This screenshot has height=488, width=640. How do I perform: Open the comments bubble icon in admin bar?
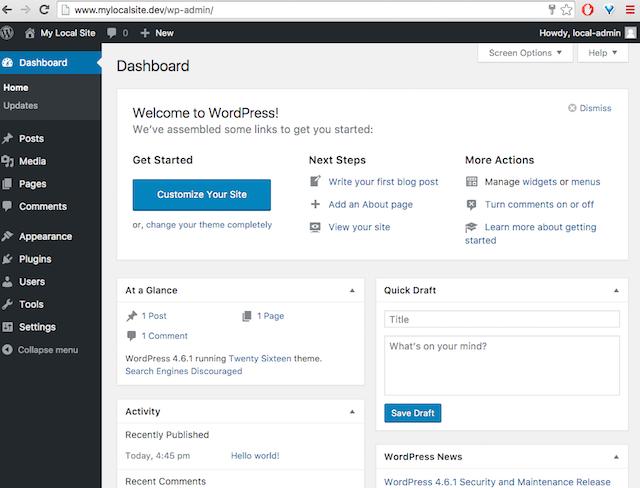pos(112,33)
